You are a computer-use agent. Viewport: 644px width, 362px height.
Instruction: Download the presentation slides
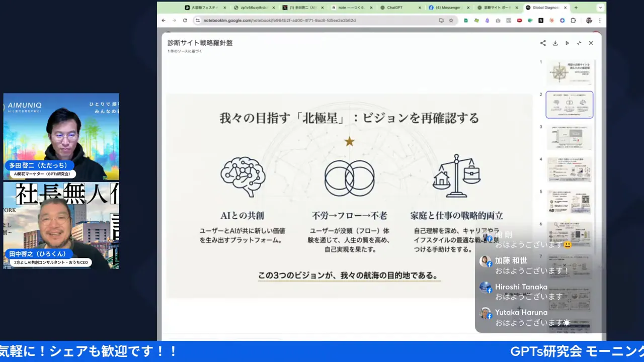coord(555,43)
